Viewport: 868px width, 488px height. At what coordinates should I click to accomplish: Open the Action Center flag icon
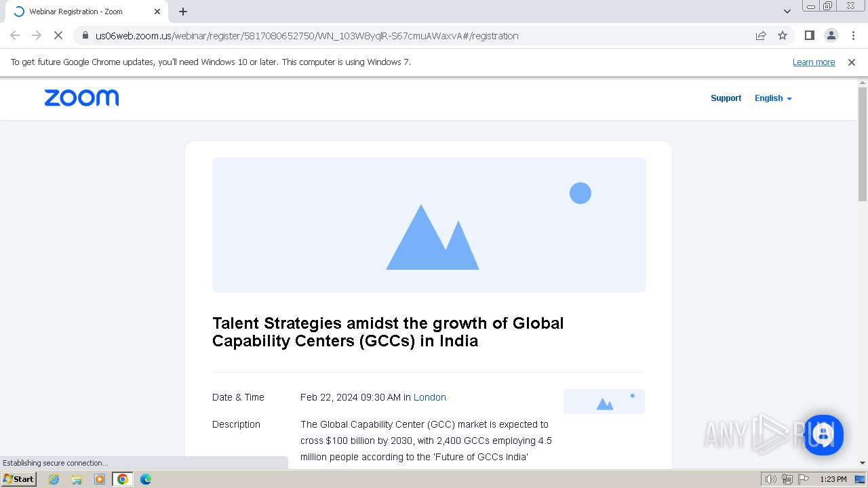tap(804, 479)
